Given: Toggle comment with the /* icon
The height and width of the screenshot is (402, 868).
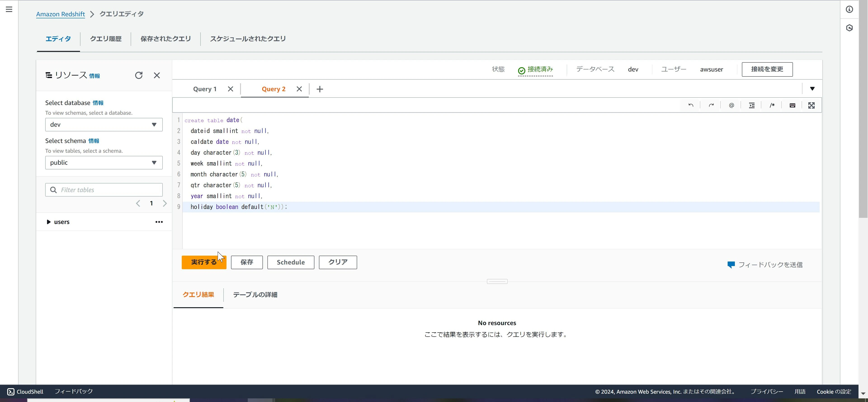Looking at the screenshot, I should [x=772, y=105].
